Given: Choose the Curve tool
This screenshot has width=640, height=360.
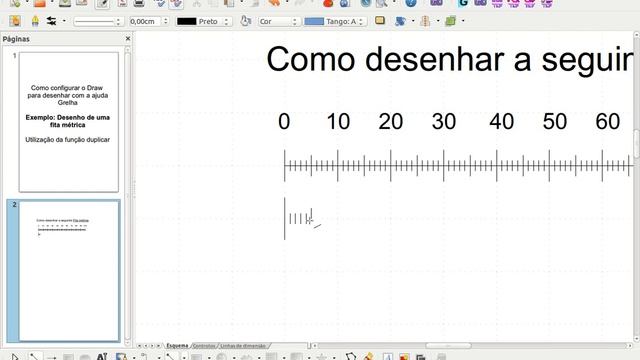Looking at the screenshot, I should tap(121, 357).
